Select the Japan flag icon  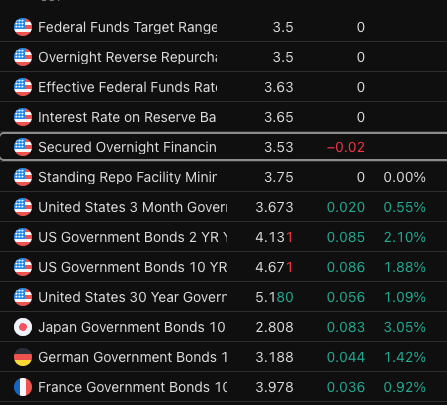[23, 327]
